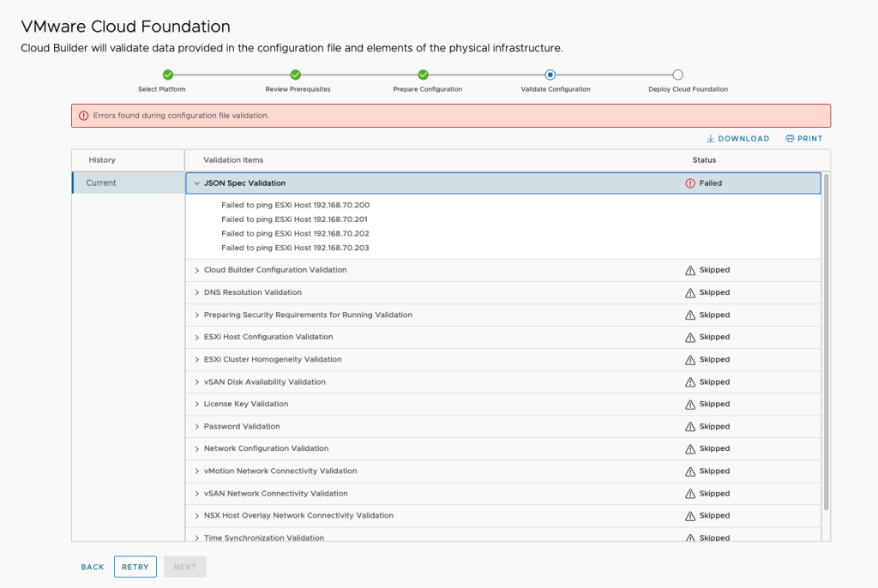This screenshot has width=878, height=588.
Task: Click warning icon for License Key Validation
Action: pos(690,404)
